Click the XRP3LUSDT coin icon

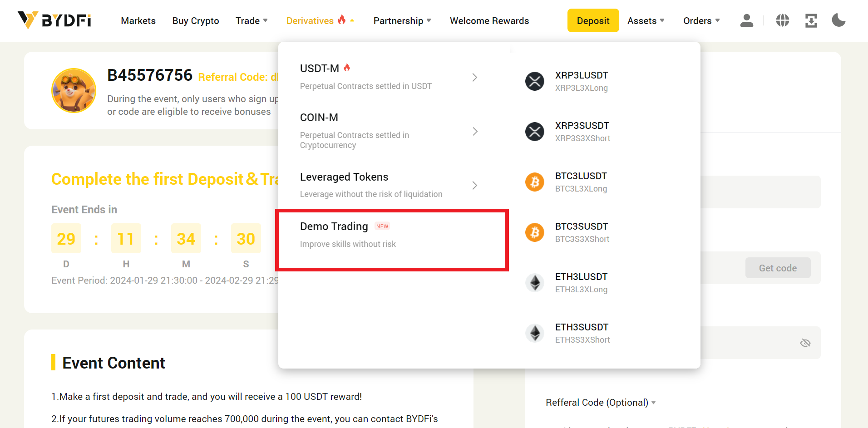click(535, 81)
